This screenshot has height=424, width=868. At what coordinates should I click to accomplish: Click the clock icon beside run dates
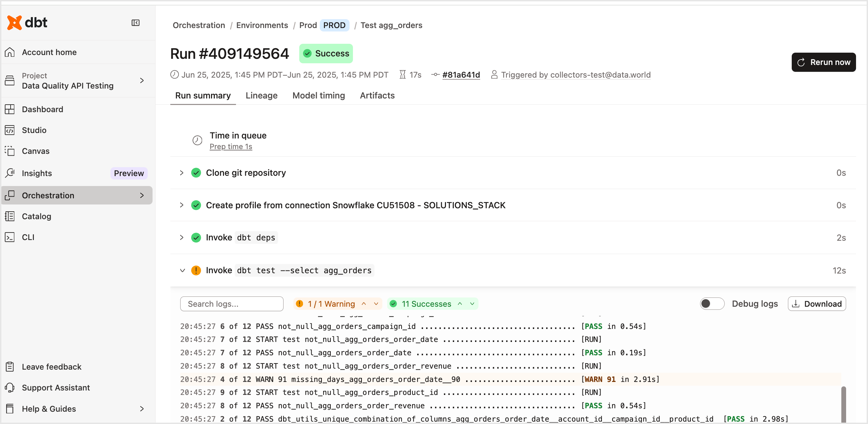point(174,75)
